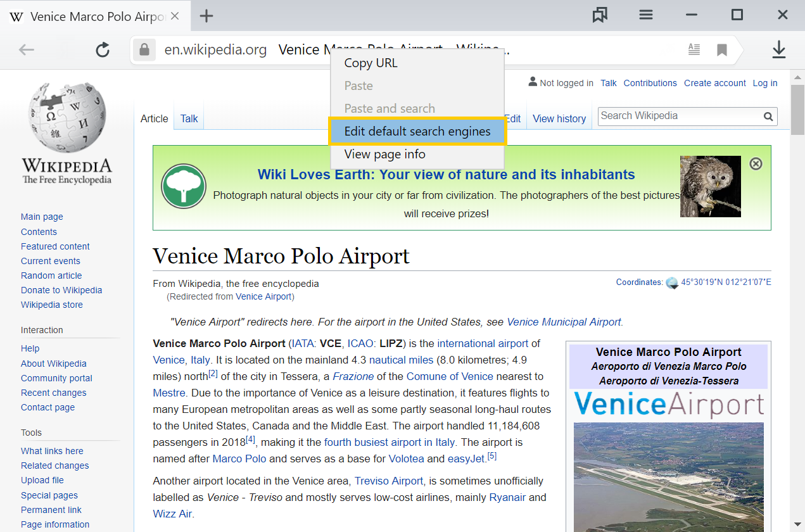Viewport: 805px width, 532px height.
Task: Click the Create account link
Action: pyautogui.click(x=715, y=83)
